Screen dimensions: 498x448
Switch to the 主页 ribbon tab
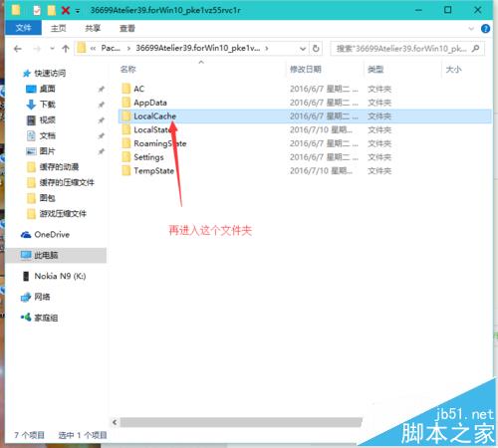pos(59,29)
